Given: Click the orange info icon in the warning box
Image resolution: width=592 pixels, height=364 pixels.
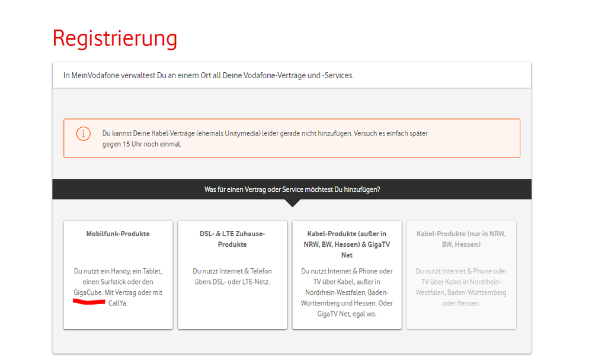Looking at the screenshot, I should pos(84,134).
